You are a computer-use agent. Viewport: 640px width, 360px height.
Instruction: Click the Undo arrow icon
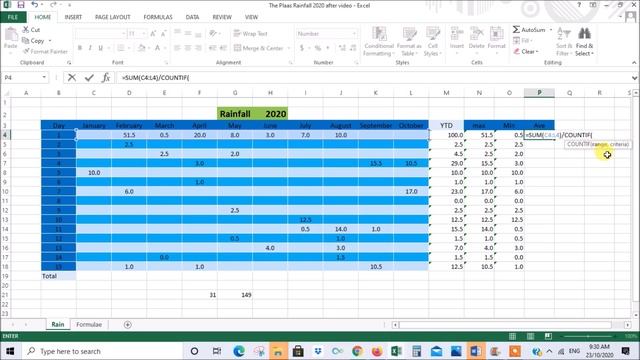click(35, 5)
